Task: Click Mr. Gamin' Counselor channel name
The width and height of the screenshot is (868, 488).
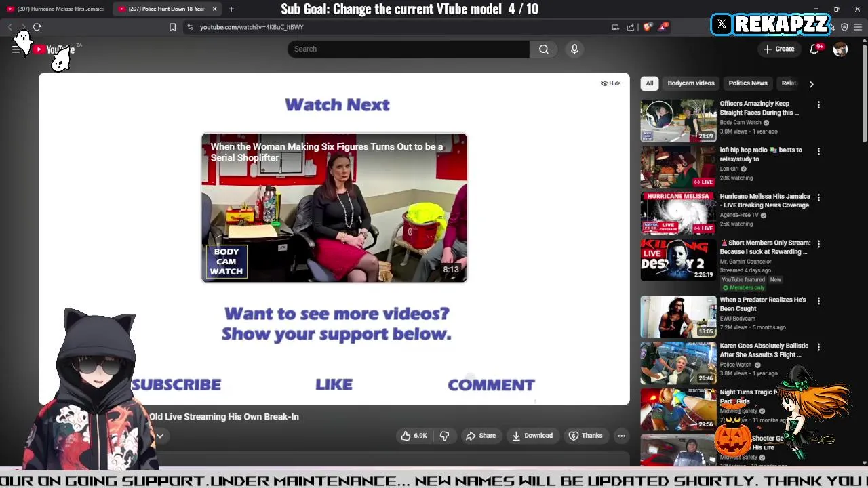Action: point(745,262)
